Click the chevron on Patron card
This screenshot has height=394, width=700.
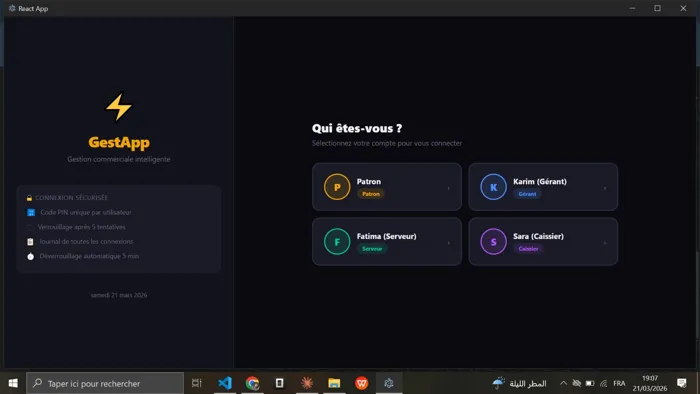449,188
